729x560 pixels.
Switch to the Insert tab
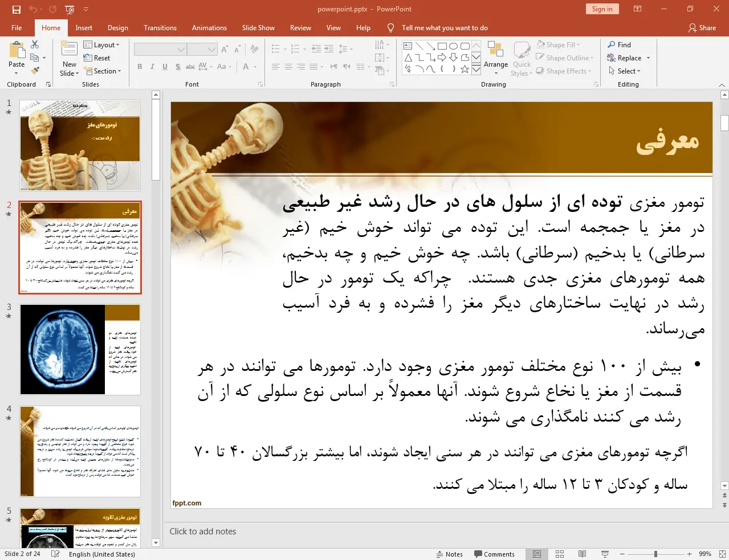[84, 28]
